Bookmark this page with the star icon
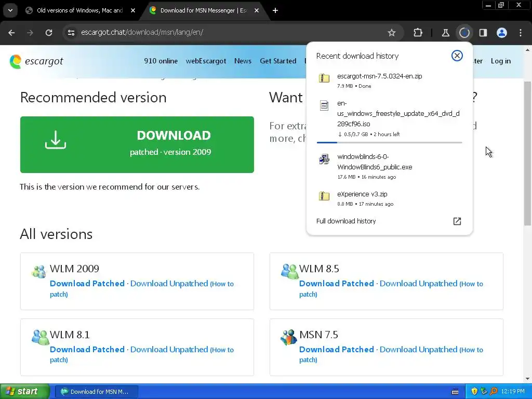Image resolution: width=532 pixels, height=399 pixels. pyautogui.click(x=392, y=33)
